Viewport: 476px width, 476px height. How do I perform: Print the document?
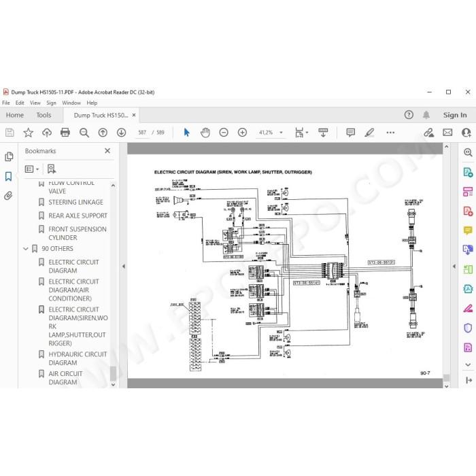pos(65,133)
